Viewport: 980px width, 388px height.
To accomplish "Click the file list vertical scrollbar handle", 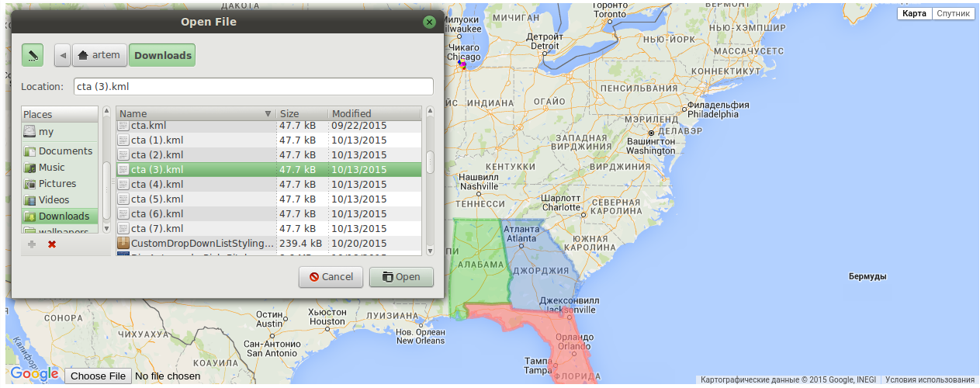I will point(430,161).
